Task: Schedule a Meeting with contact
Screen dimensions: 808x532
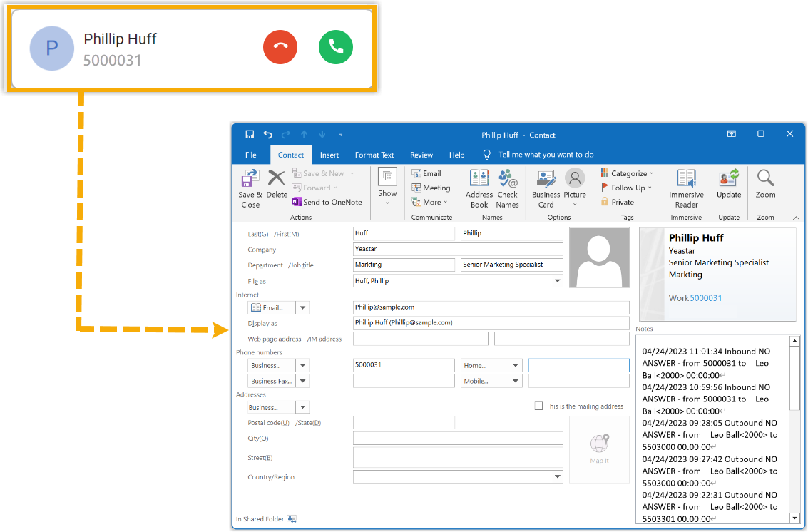Action: click(431, 188)
